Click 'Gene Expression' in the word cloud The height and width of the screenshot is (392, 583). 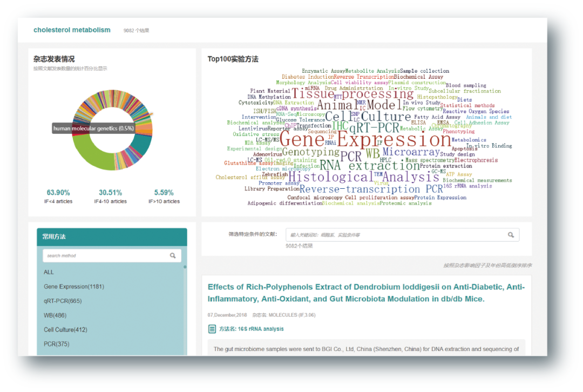click(365, 140)
